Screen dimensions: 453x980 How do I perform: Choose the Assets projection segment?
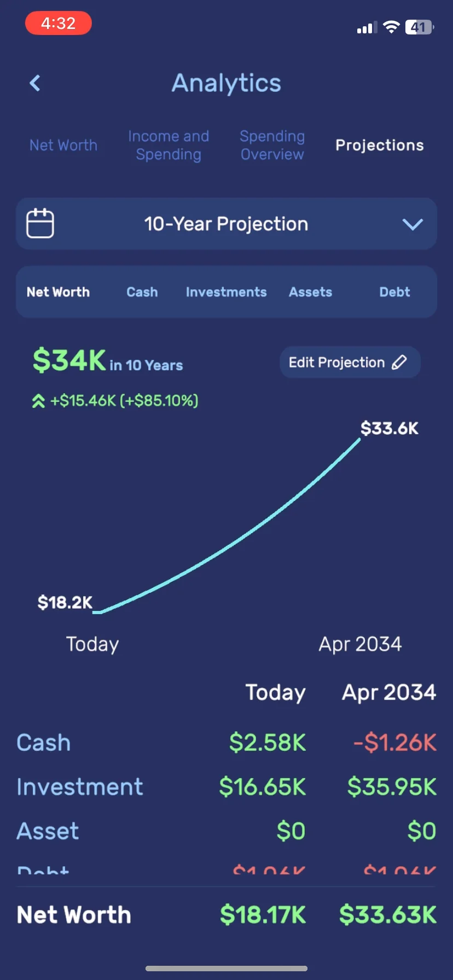click(310, 292)
